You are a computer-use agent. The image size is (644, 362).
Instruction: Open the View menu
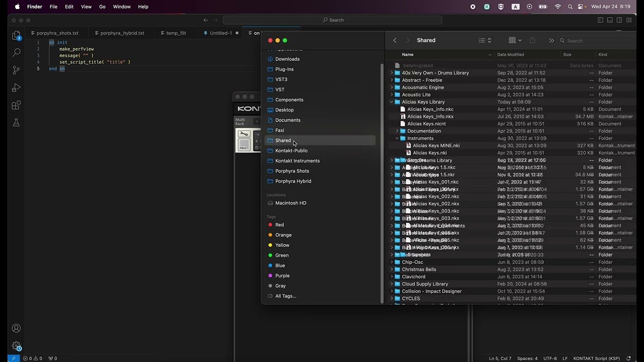point(87,7)
